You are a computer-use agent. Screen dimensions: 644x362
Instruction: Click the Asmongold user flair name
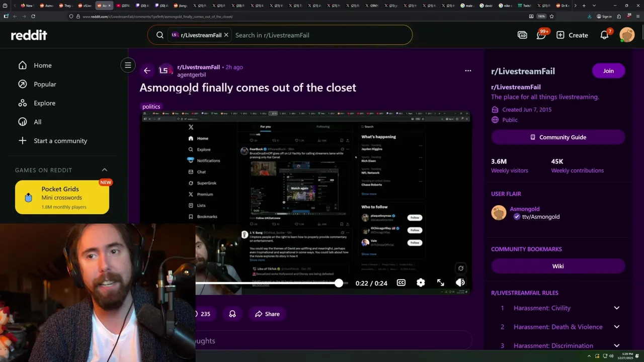click(x=525, y=209)
